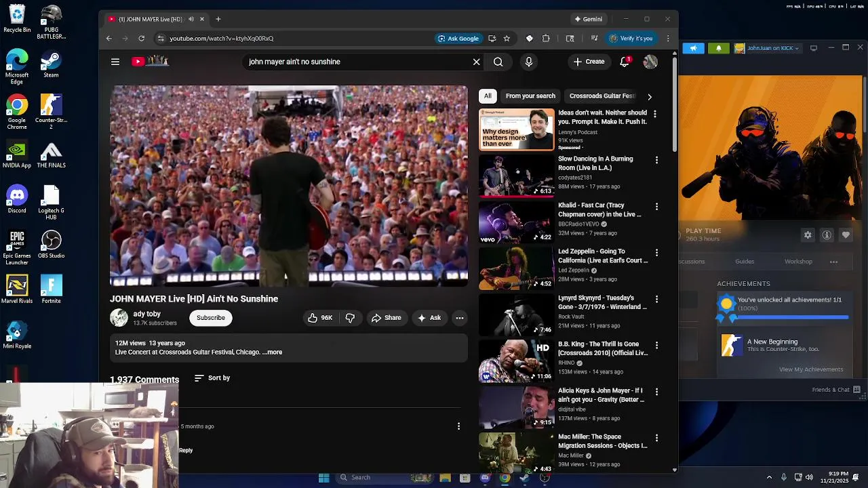Image resolution: width=868 pixels, height=488 pixels.
Task: Share the Ain't No Sunshine video
Action: click(386, 318)
